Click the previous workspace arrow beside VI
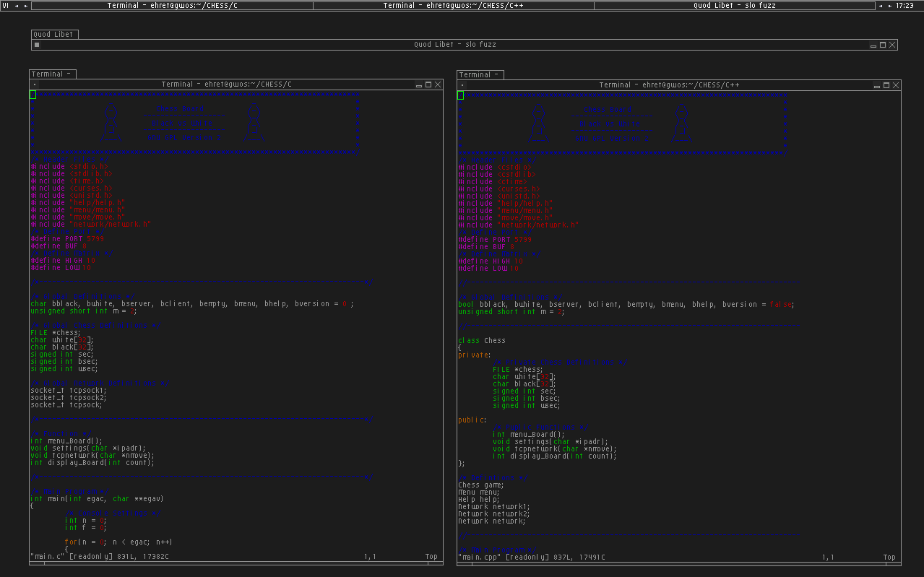The width and height of the screenshot is (924, 577). 17,6
